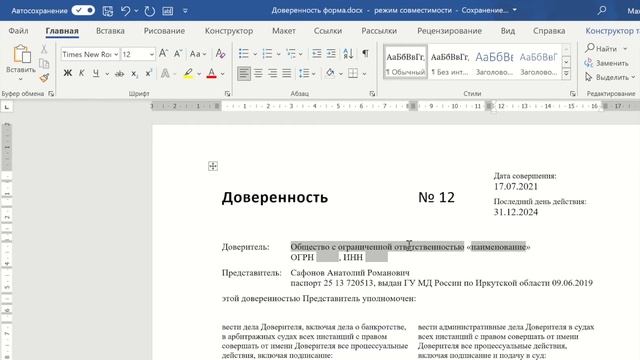The height and width of the screenshot is (360, 640).
Task: Customize the Quick Access Toolbar dropdown
Action: tap(185, 11)
